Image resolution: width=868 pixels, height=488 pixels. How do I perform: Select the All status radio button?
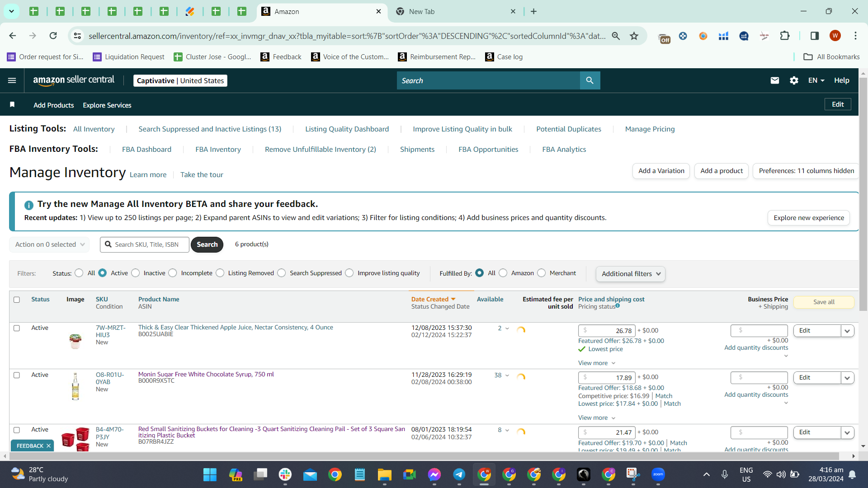tap(79, 273)
